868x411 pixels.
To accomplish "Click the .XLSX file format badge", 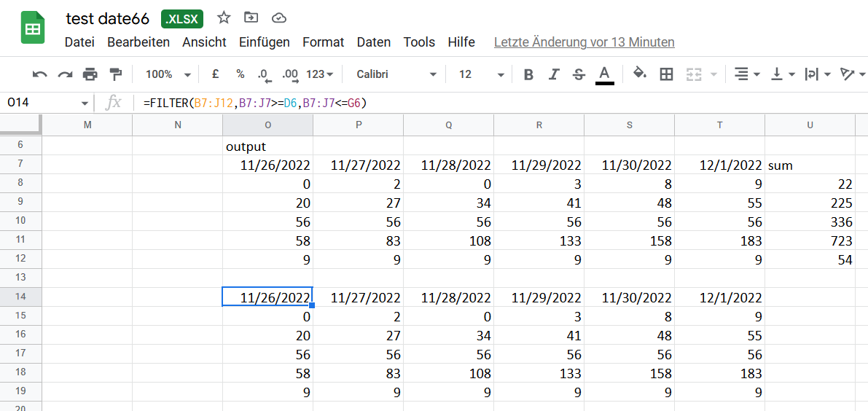I will point(182,19).
